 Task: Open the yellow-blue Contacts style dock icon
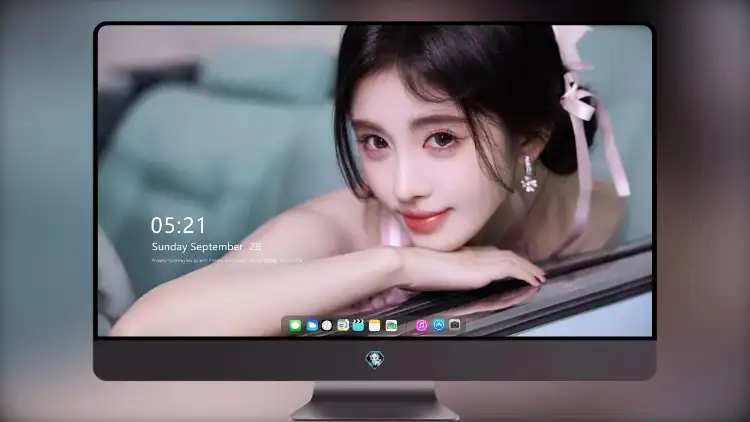click(x=343, y=326)
